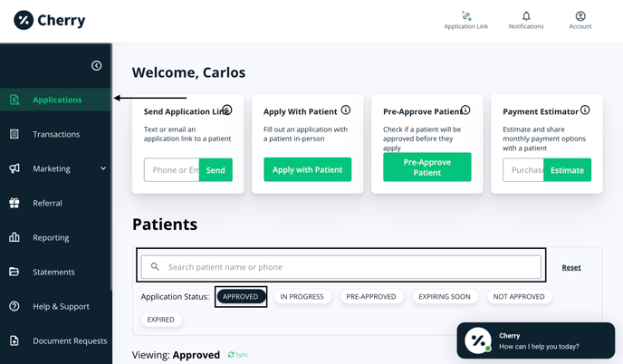Image resolution: width=623 pixels, height=364 pixels.
Task: Select the Approved status filter
Action: pos(241,297)
